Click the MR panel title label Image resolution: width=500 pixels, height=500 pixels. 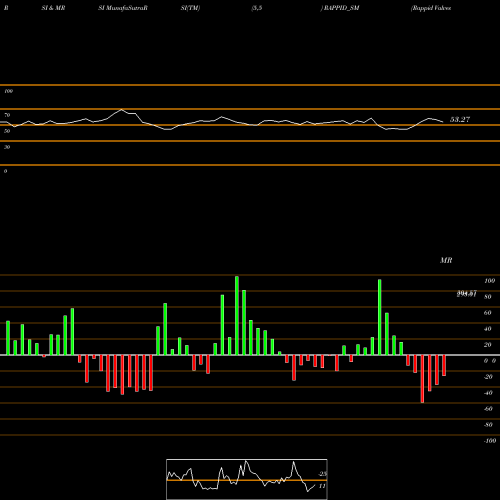click(446, 260)
